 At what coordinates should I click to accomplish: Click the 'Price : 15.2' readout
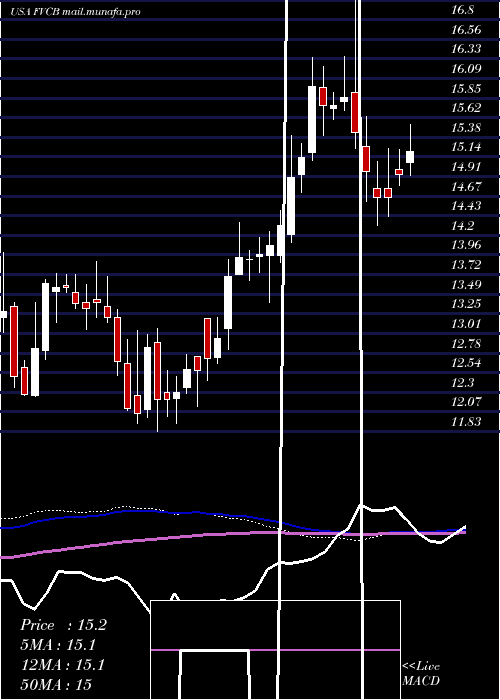click(63, 625)
